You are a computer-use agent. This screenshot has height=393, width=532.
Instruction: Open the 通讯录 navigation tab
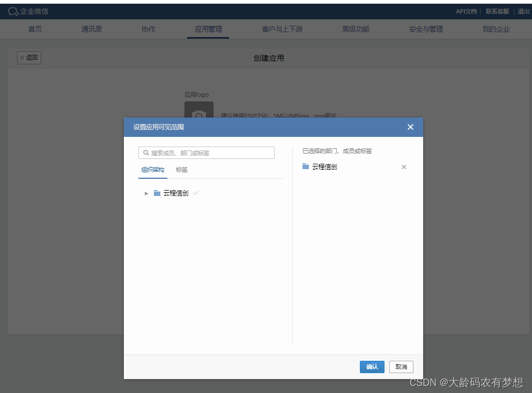(x=92, y=29)
